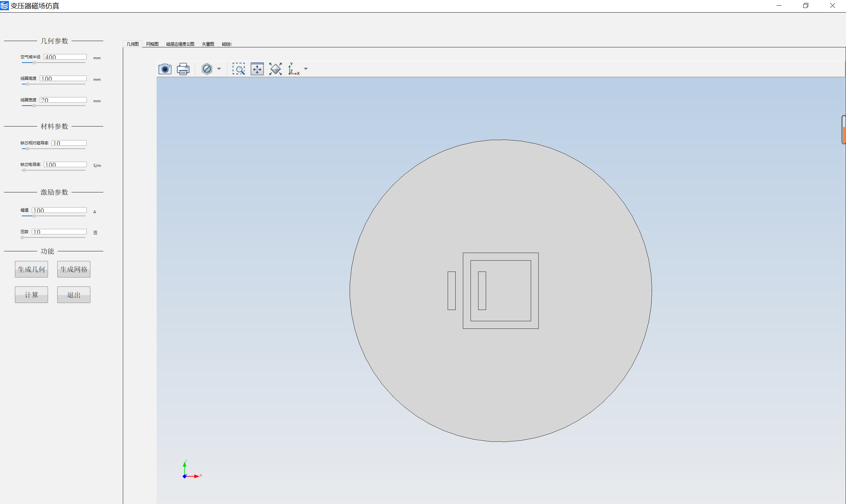Click the fit-all view icon

pos(275,69)
